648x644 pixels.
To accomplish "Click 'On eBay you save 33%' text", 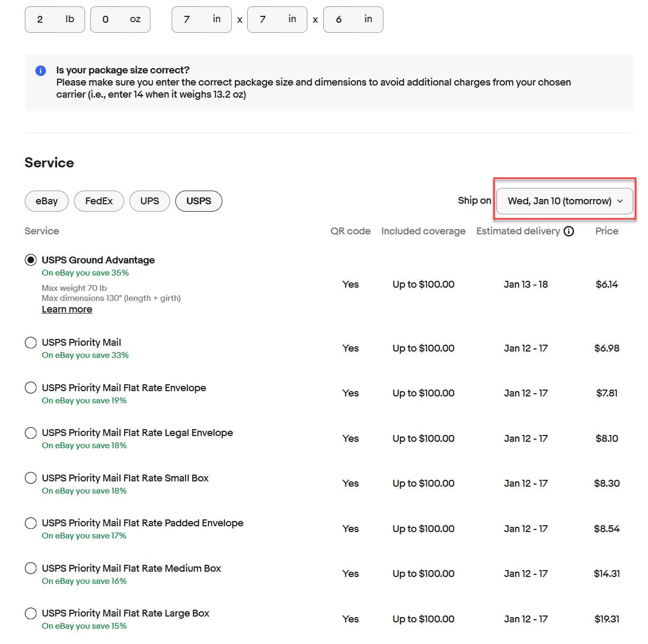I will click(x=86, y=355).
